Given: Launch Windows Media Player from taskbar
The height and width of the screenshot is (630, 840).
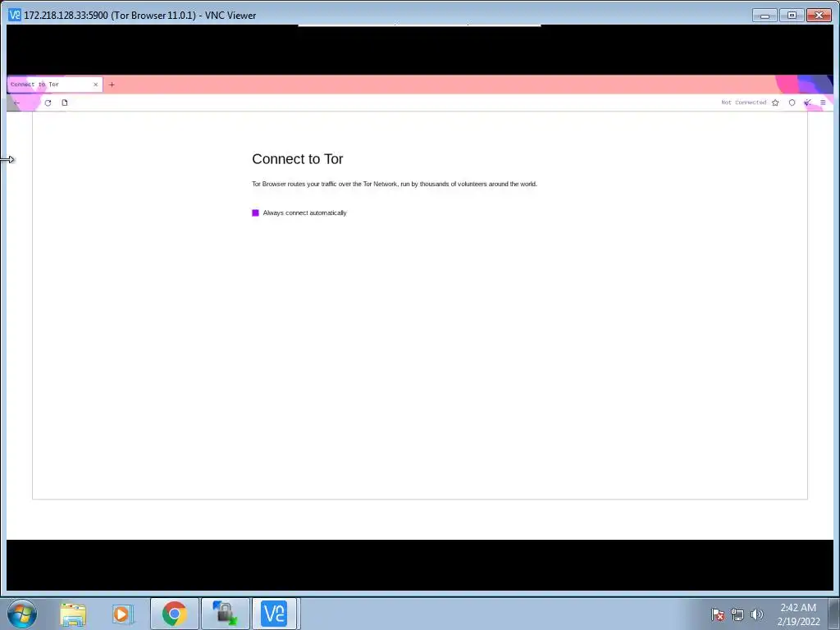Looking at the screenshot, I should click(123, 614).
